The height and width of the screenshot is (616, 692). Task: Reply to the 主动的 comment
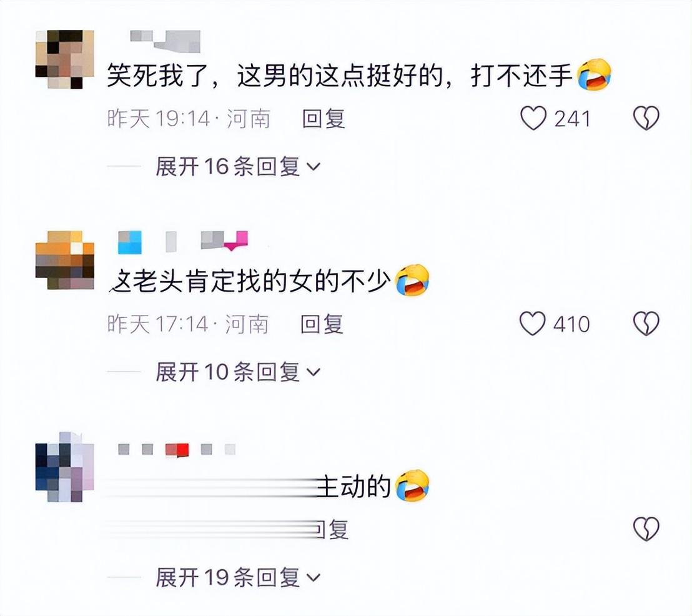334,529
